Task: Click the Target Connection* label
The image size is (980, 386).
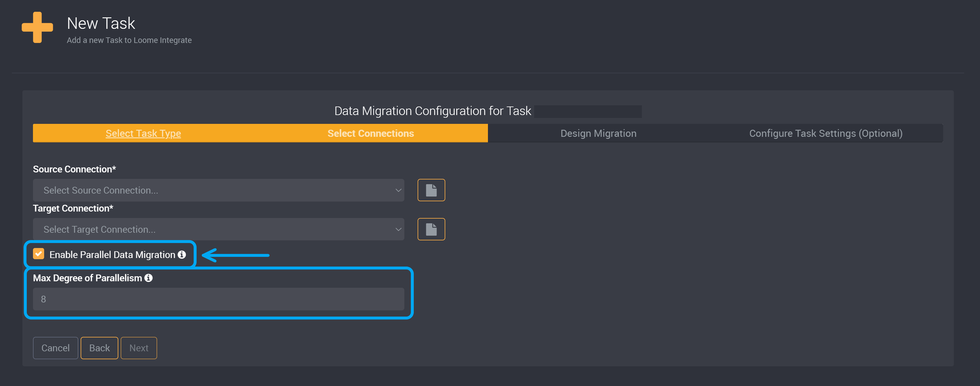Action: pos(73,208)
